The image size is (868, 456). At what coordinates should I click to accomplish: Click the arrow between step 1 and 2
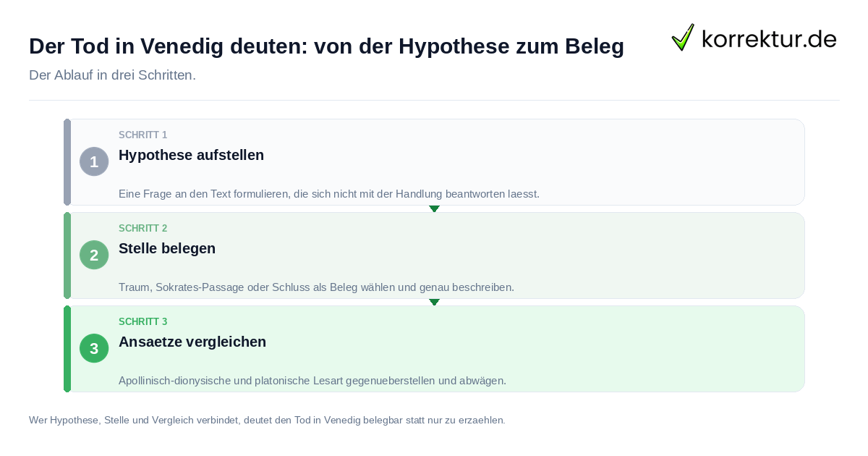tap(434, 208)
